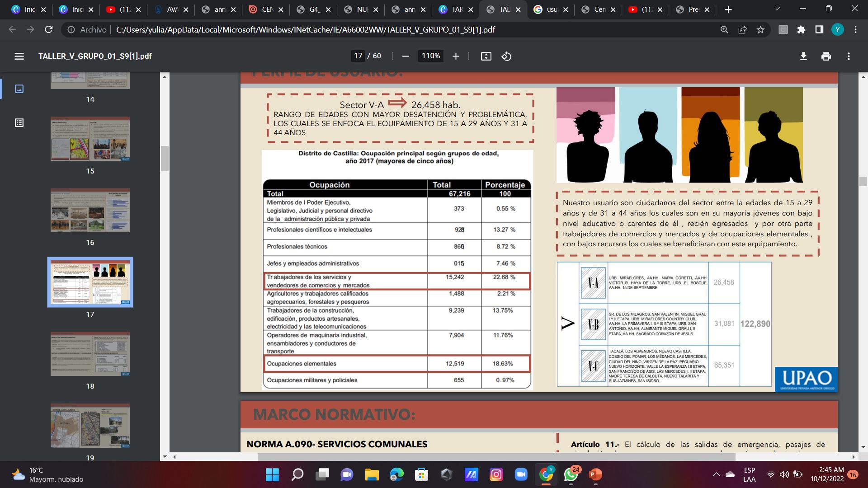Show thumbnail view in sidebar
This screenshot has width=868, height=488.
[x=19, y=89]
